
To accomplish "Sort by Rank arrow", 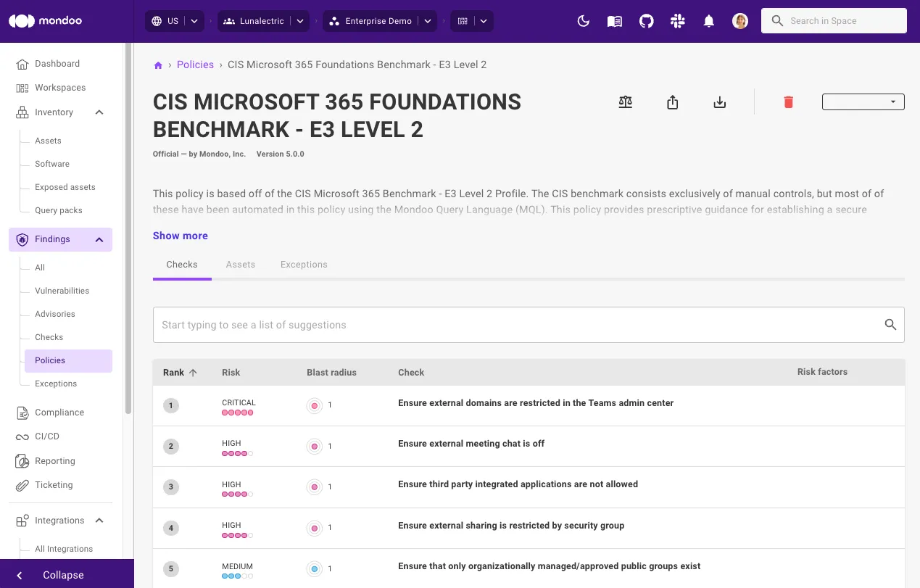I will (193, 373).
